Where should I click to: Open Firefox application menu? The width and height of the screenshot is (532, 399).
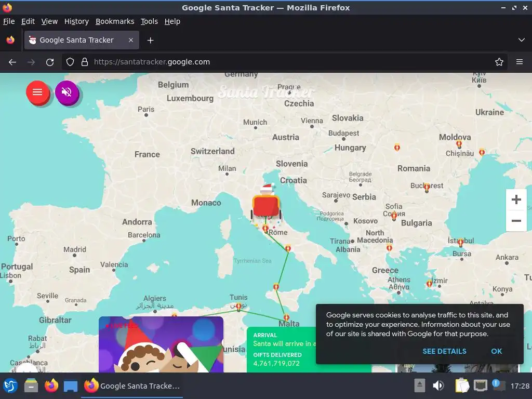(x=519, y=62)
